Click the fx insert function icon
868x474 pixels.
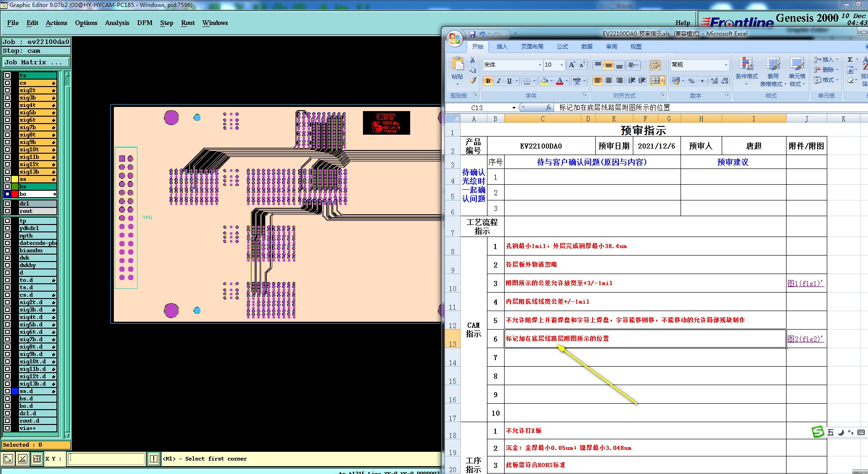click(549, 107)
